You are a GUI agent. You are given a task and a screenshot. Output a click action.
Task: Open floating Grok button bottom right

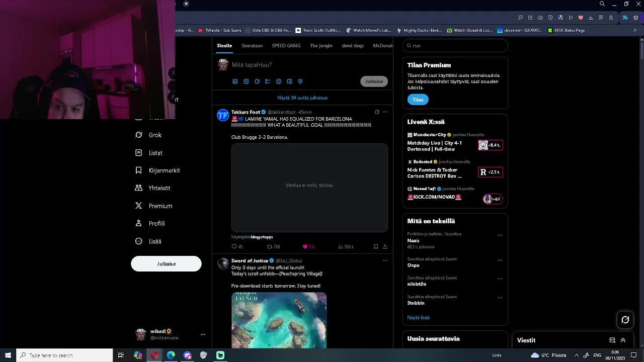[x=625, y=320]
